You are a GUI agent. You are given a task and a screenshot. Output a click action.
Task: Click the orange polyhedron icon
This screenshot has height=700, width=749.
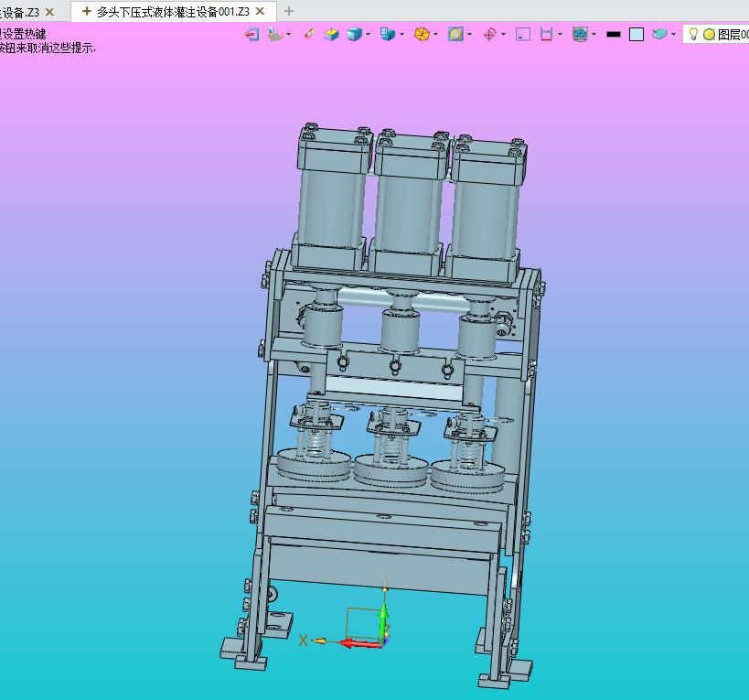pyautogui.click(x=422, y=35)
